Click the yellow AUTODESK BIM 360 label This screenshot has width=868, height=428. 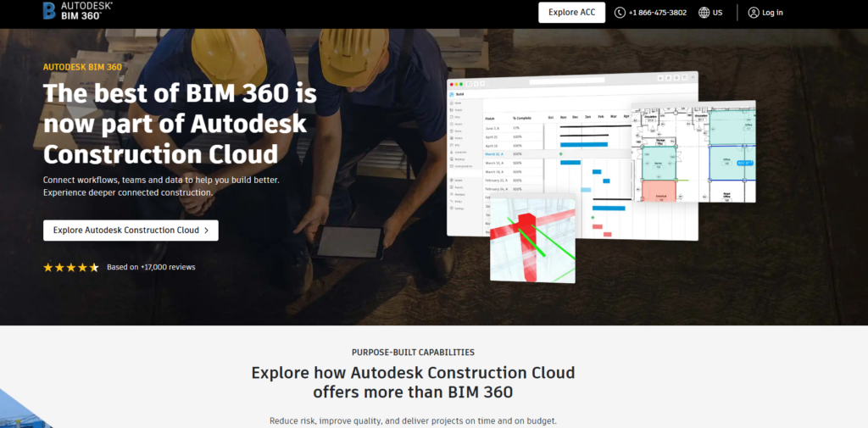(81, 66)
